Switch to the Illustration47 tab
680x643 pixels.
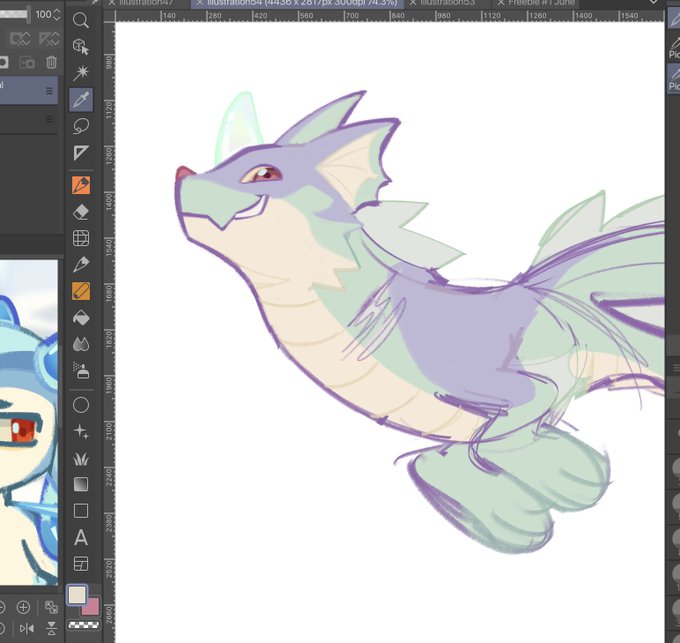pos(146,3)
